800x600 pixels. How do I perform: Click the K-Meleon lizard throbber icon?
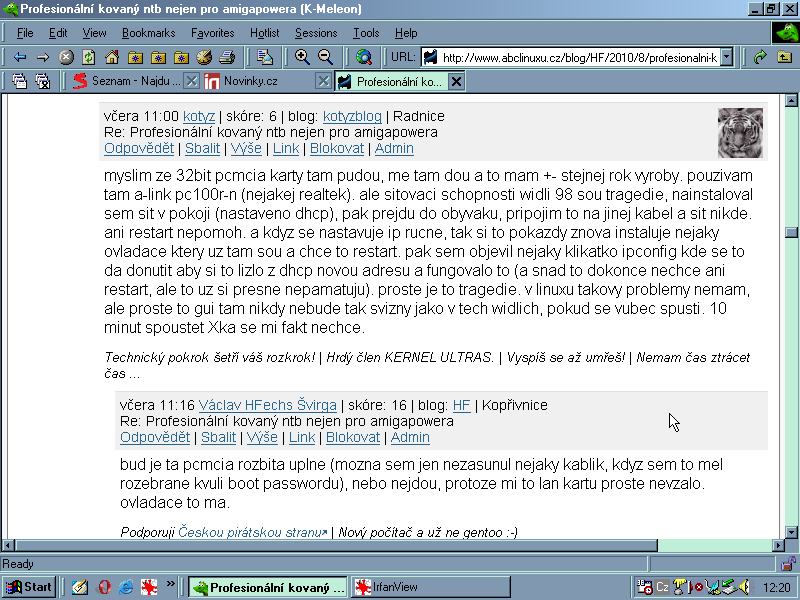[x=785, y=33]
